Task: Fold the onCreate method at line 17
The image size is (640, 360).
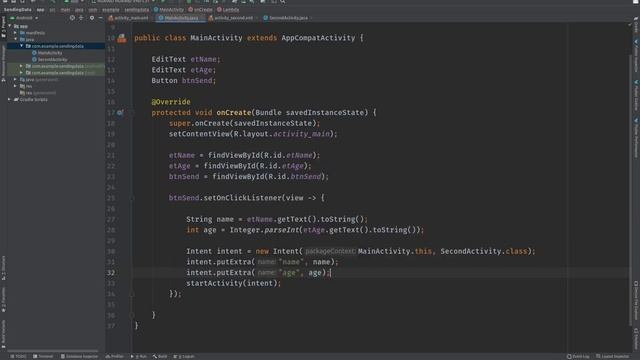Action: [x=132, y=113]
